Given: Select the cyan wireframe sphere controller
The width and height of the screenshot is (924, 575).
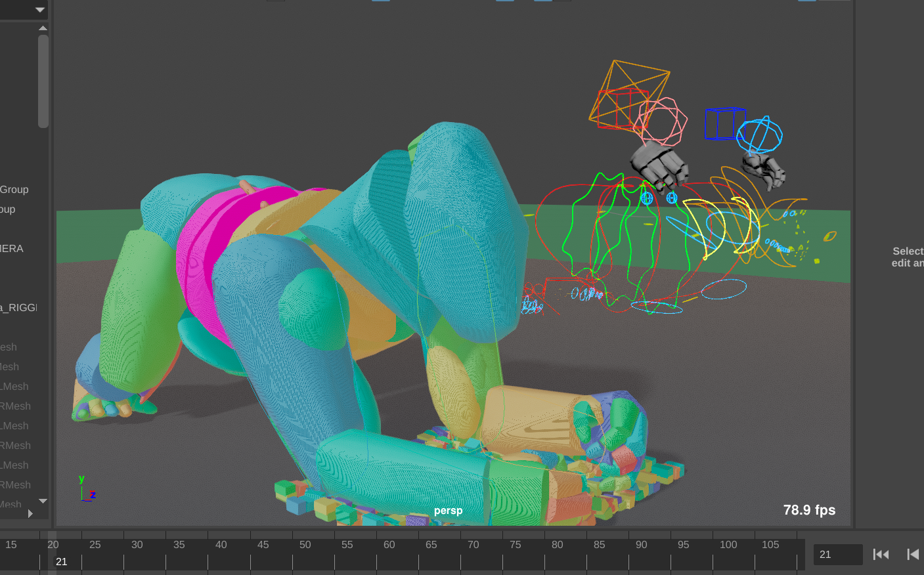Looking at the screenshot, I should pos(760,135).
